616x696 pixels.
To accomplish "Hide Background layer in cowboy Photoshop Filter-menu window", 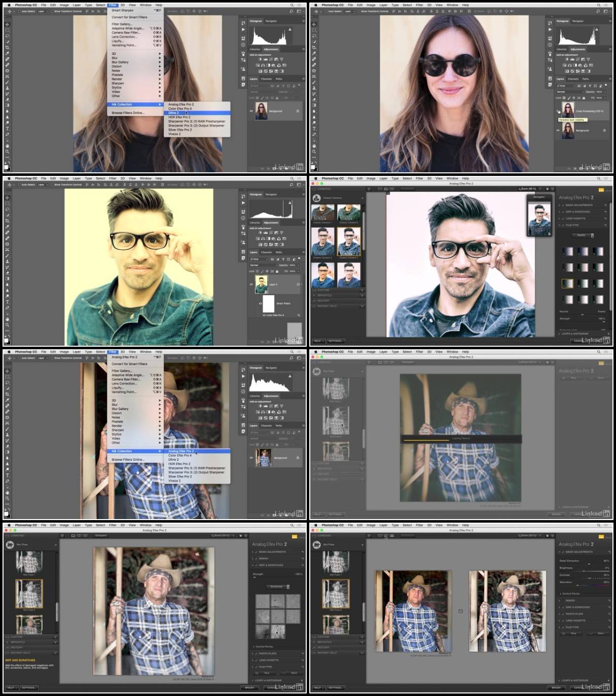I will pyautogui.click(x=251, y=458).
